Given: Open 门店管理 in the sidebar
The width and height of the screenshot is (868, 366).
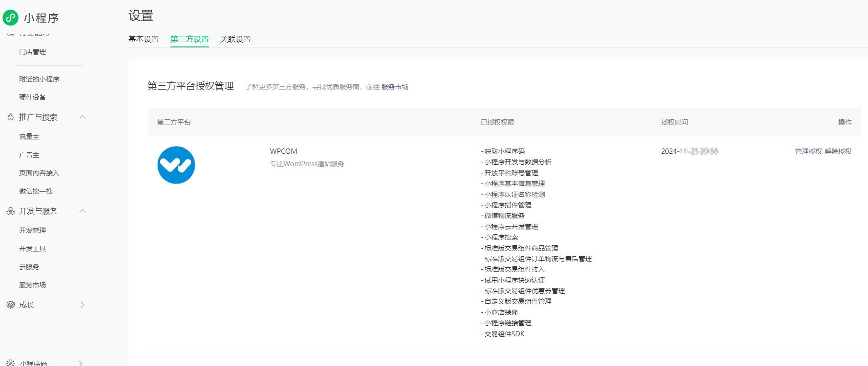Looking at the screenshot, I should tap(33, 52).
